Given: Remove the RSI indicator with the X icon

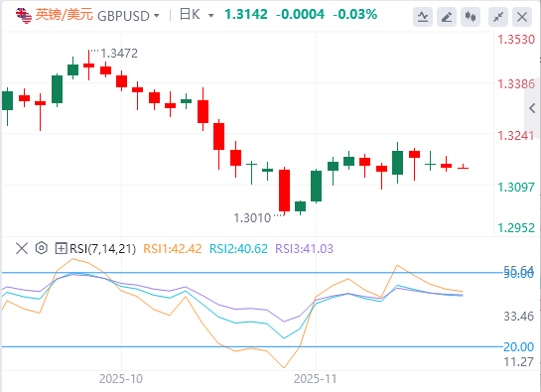Looking at the screenshot, I should (22, 248).
